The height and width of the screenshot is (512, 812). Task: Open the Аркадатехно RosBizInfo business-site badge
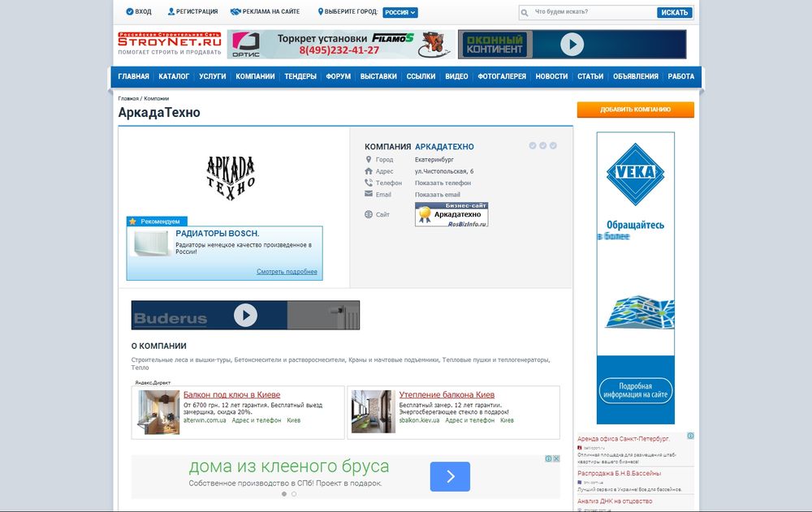pos(451,214)
